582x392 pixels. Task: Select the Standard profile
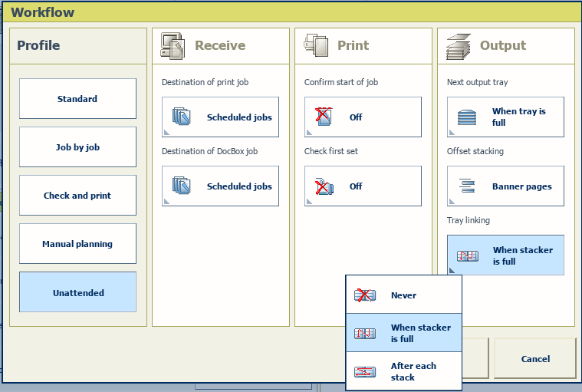coord(77,99)
